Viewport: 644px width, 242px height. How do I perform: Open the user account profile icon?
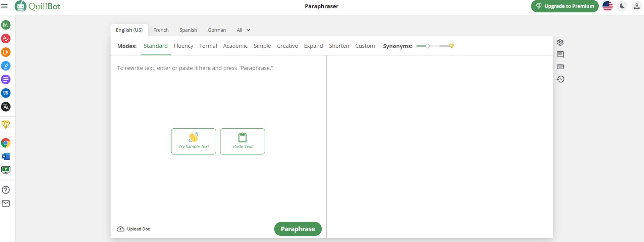636,6
